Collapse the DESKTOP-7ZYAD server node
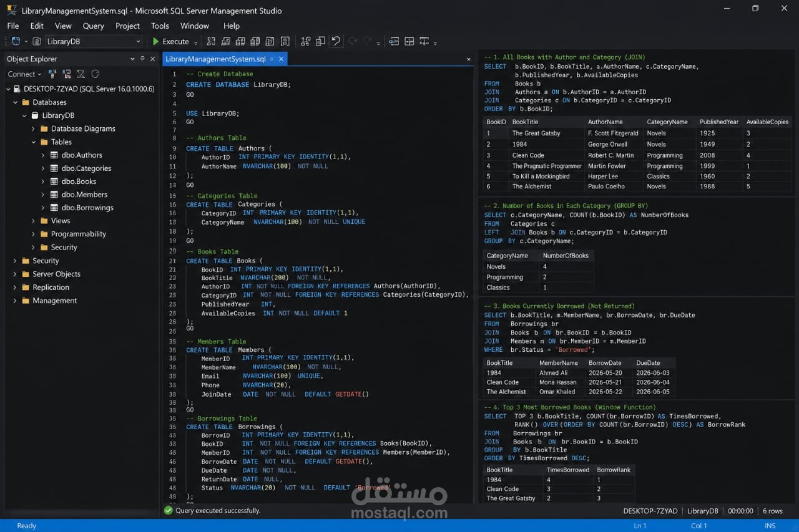Screen dimensions: 799x532 tap(7, 89)
